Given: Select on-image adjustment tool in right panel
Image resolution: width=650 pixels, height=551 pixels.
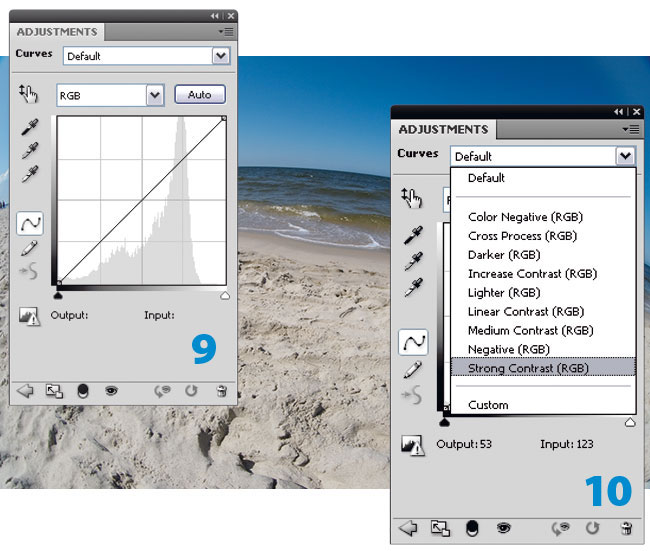Looking at the screenshot, I should pyautogui.click(x=411, y=198).
